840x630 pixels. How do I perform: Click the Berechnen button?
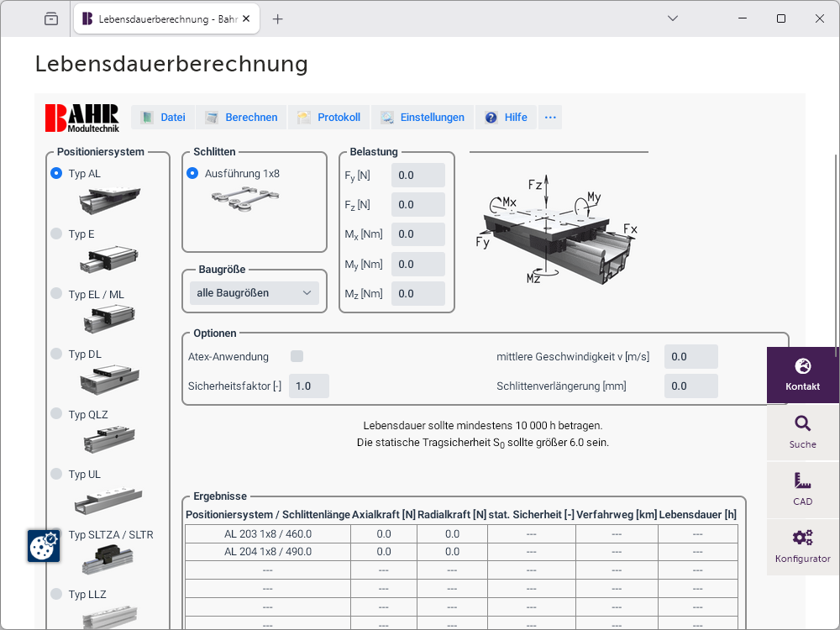coord(242,118)
